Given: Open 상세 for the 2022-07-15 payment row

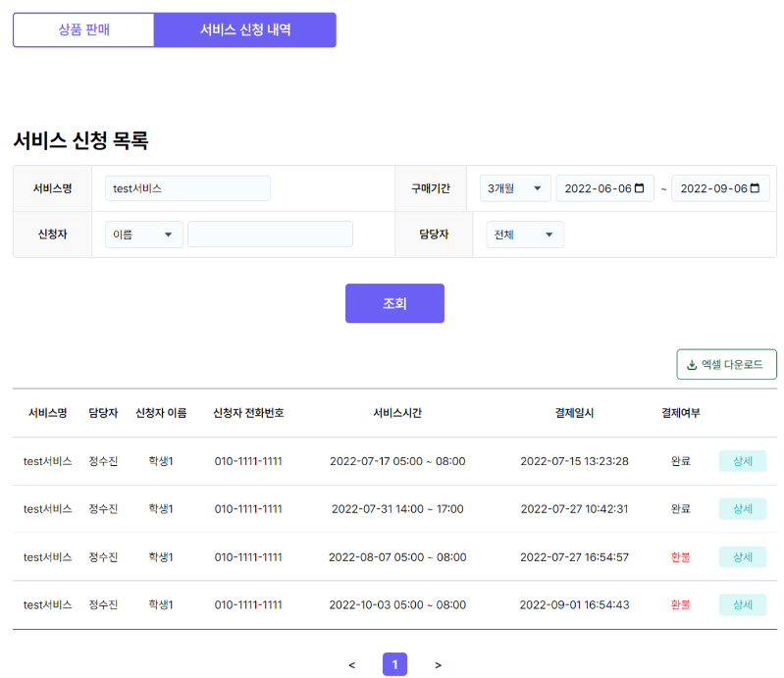Looking at the screenshot, I should tap(742, 461).
